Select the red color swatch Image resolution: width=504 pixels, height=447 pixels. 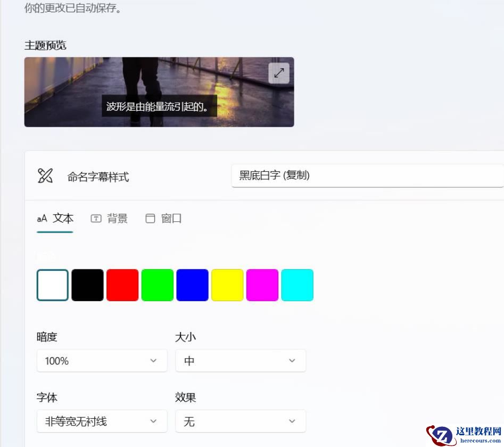coord(122,285)
